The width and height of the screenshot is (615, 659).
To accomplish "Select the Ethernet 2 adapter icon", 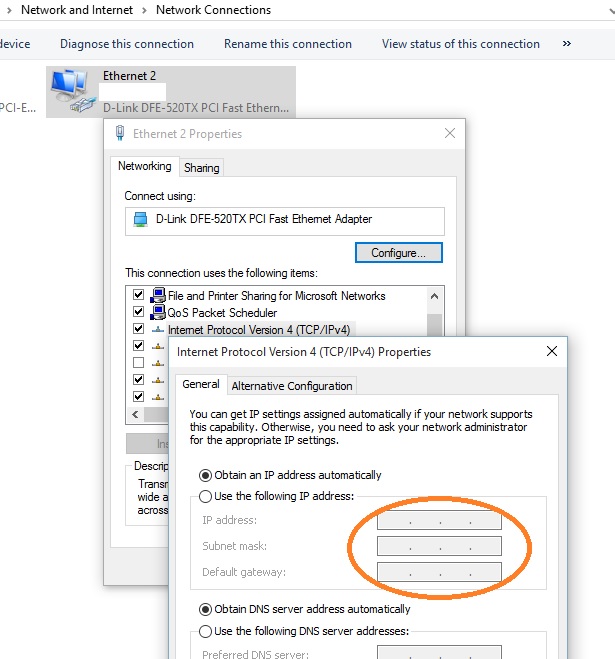I will (x=73, y=91).
